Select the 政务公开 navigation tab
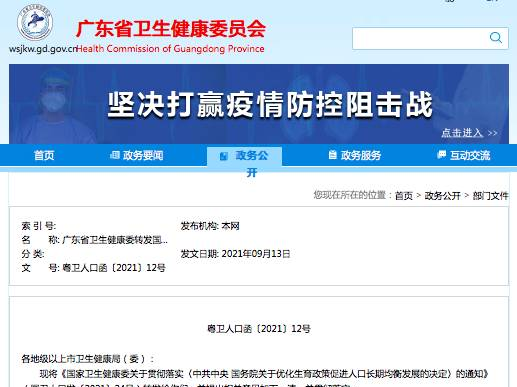 click(x=244, y=156)
